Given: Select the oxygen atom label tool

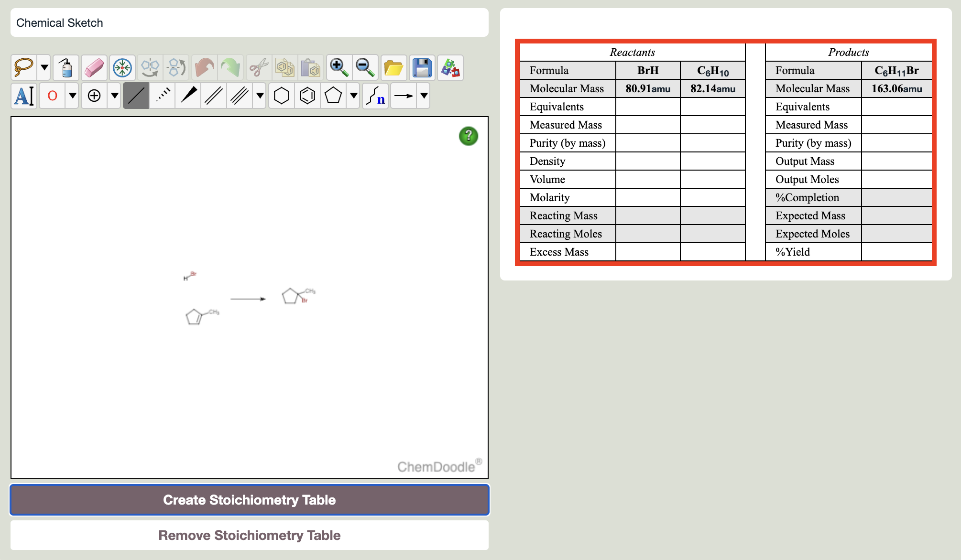Looking at the screenshot, I should [53, 96].
